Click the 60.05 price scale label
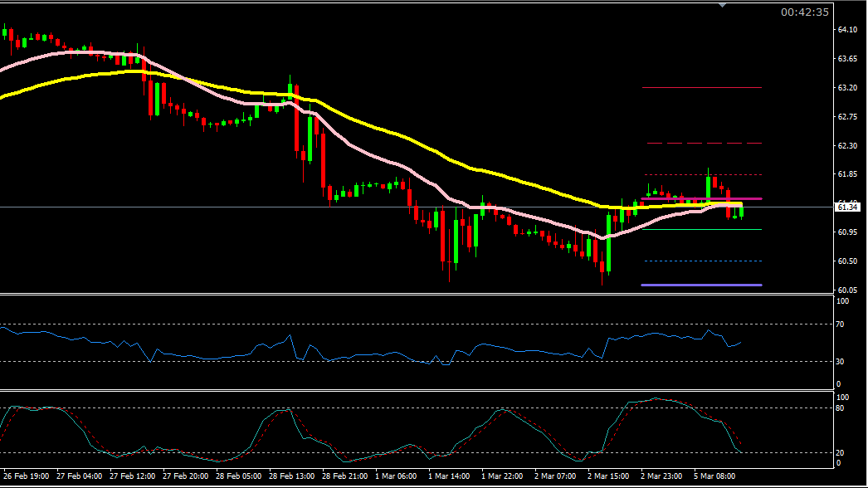The height and width of the screenshot is (488, 868). (847, 290)
